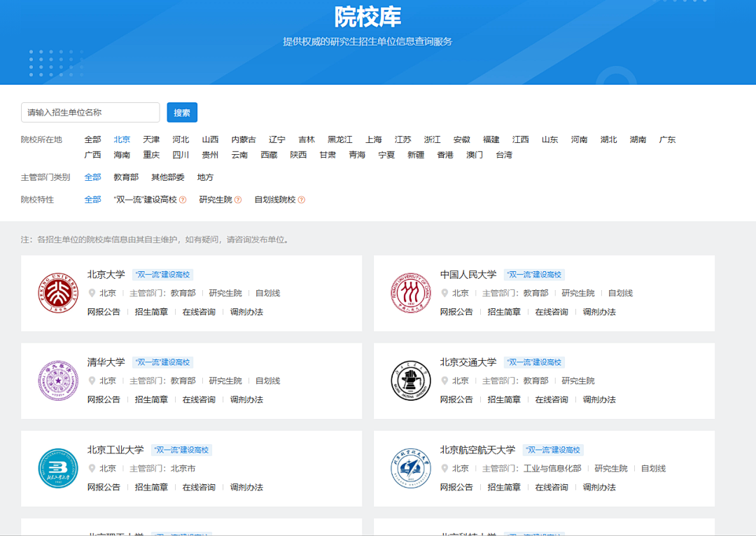Image resolution: width=756 pixels, height=536 pixels.
Task: Filter by 上海 location
Action: point(374,139)
